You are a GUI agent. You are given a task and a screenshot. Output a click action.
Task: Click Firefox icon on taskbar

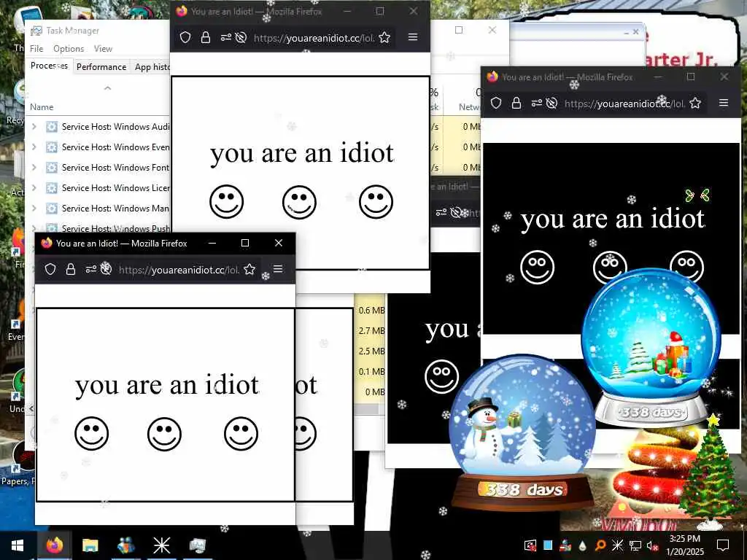point(54,545)
